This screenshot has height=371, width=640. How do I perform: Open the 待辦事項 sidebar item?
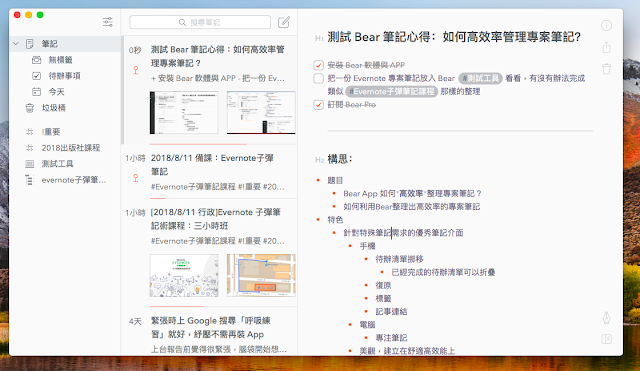(65, 76)
